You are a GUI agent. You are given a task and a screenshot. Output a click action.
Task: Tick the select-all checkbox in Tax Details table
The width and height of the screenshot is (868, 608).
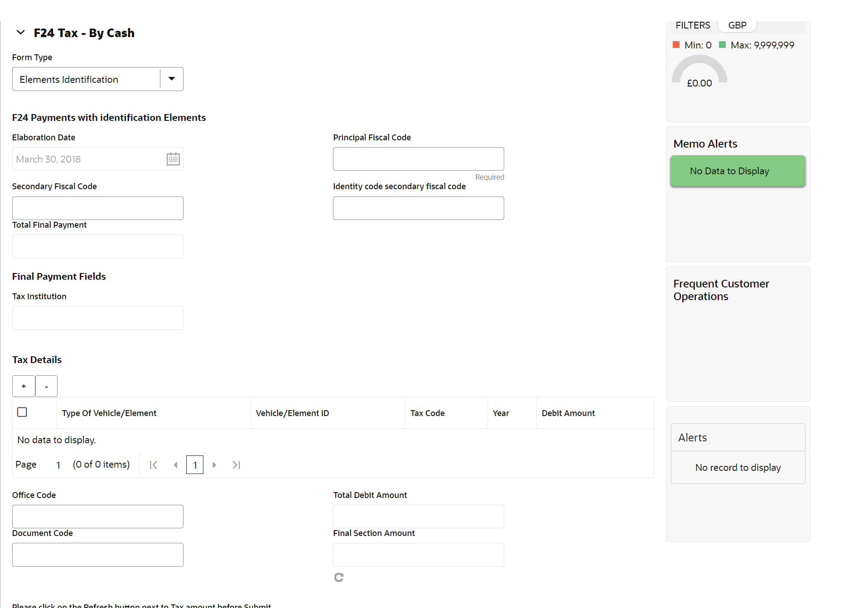pos(22,412)
